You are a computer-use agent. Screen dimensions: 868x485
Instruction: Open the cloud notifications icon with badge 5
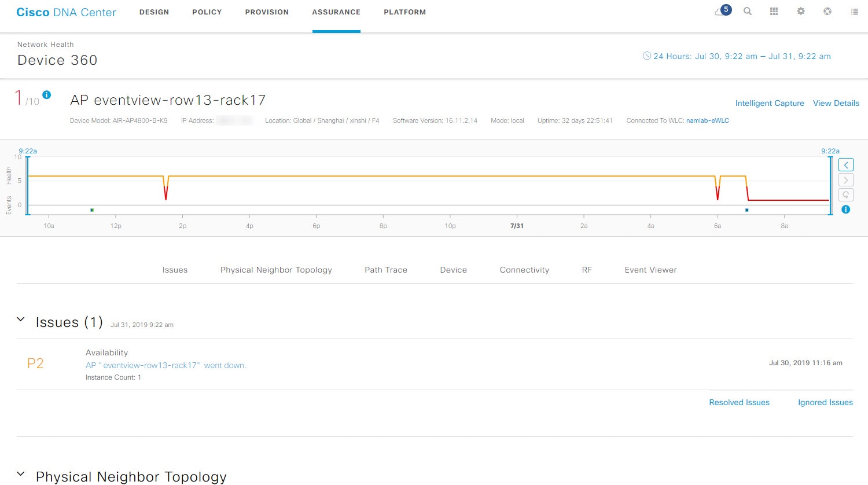723,11
